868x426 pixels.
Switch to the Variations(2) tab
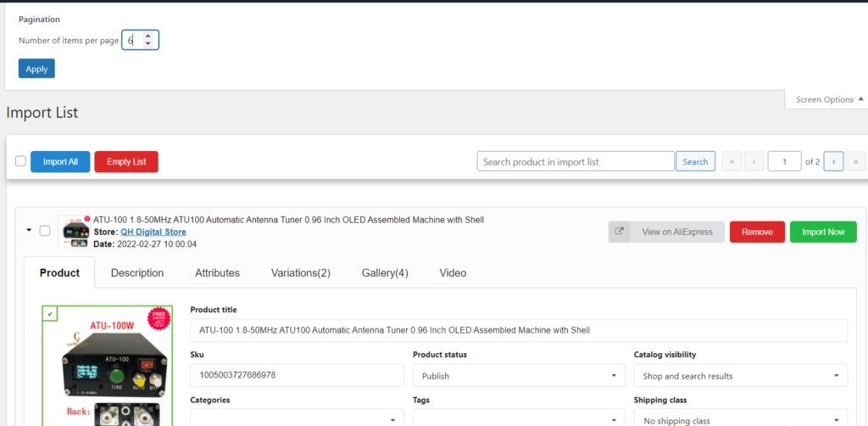click(301, 272)
